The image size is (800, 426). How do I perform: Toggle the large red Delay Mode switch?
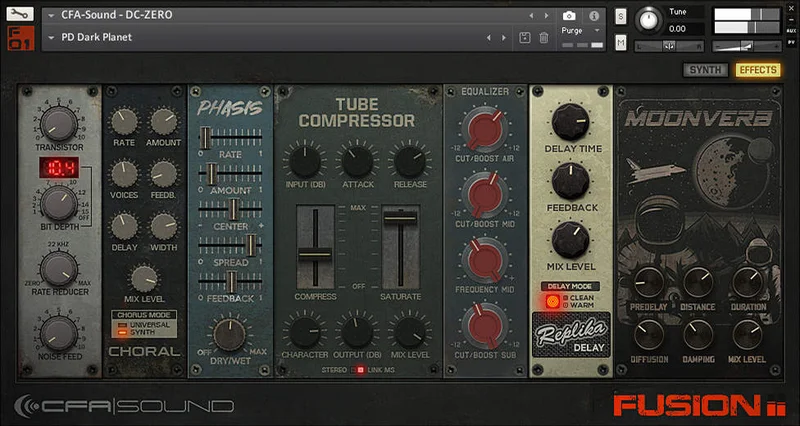552,301
